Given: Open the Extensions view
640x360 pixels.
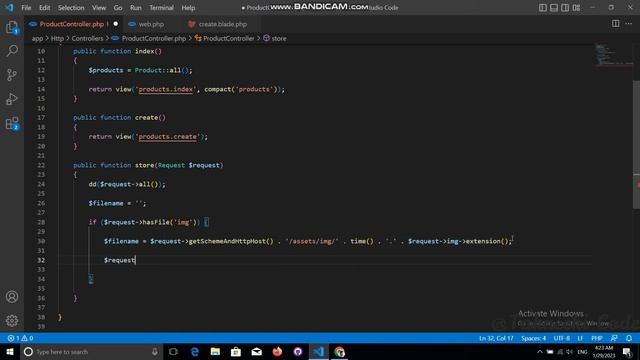Looking at the screenshot, I should point(12,123).
